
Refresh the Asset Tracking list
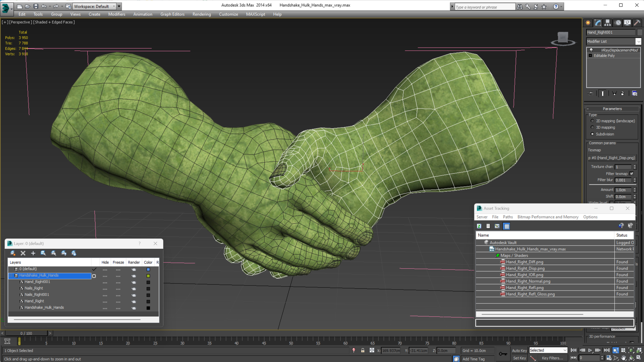point(479,226)
